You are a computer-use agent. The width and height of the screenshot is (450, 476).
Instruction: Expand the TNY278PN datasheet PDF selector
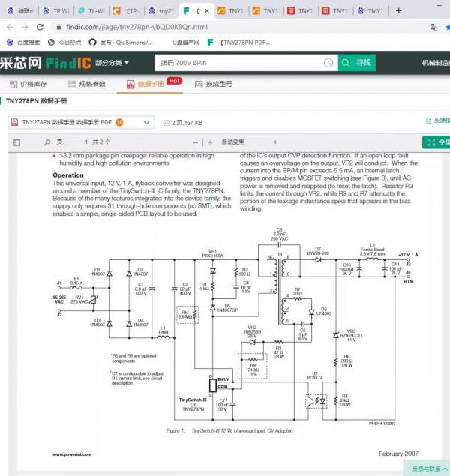[82, 123]
